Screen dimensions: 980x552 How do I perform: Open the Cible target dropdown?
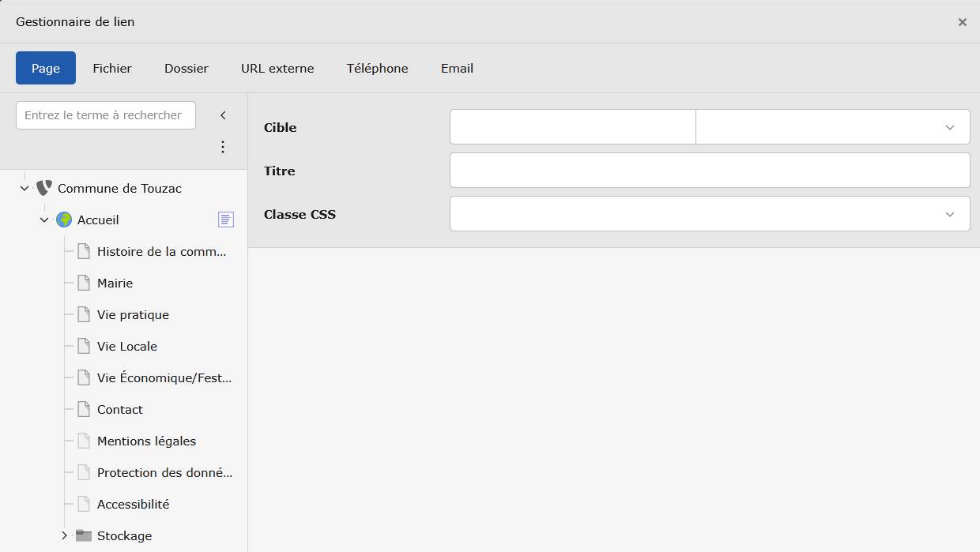832,127
